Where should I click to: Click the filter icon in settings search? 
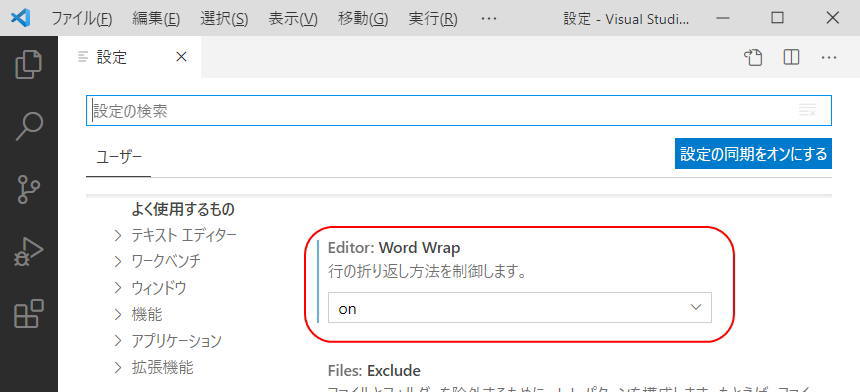[x=807, y=110]
